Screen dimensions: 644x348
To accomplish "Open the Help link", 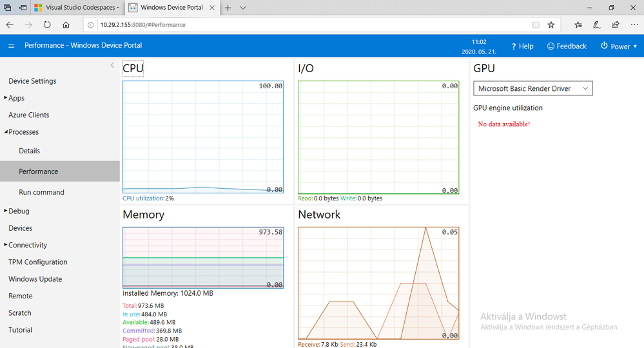I will coord(522,46).
